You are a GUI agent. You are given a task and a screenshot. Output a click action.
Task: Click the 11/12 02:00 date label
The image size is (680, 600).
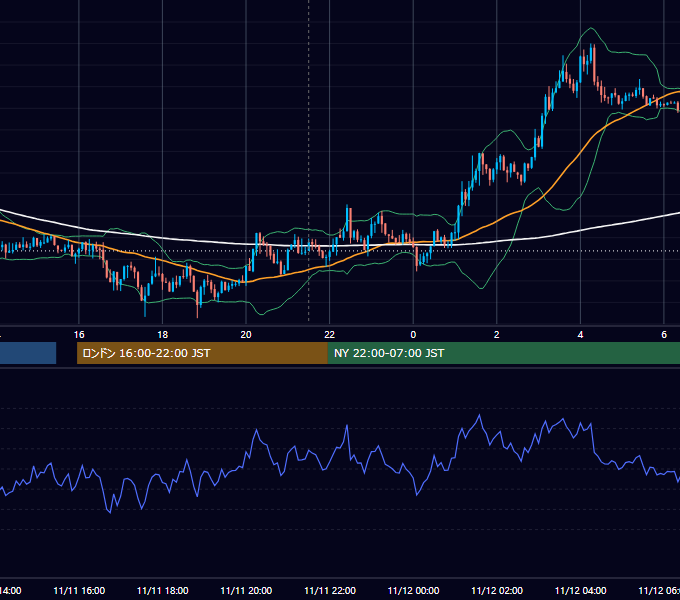pyautogui.click(x=497, y=591)
